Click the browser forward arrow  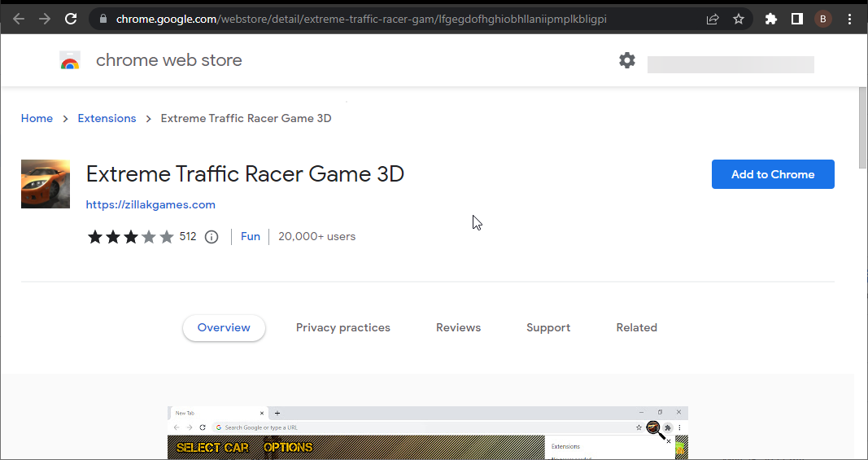coord(45,19)
